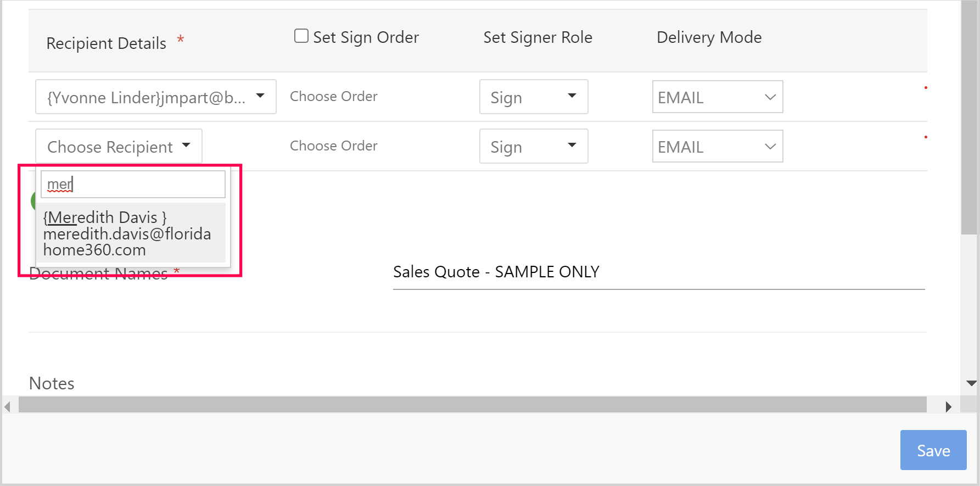
Task: Click the partially hidden green circle button
Action: point(33,201)
